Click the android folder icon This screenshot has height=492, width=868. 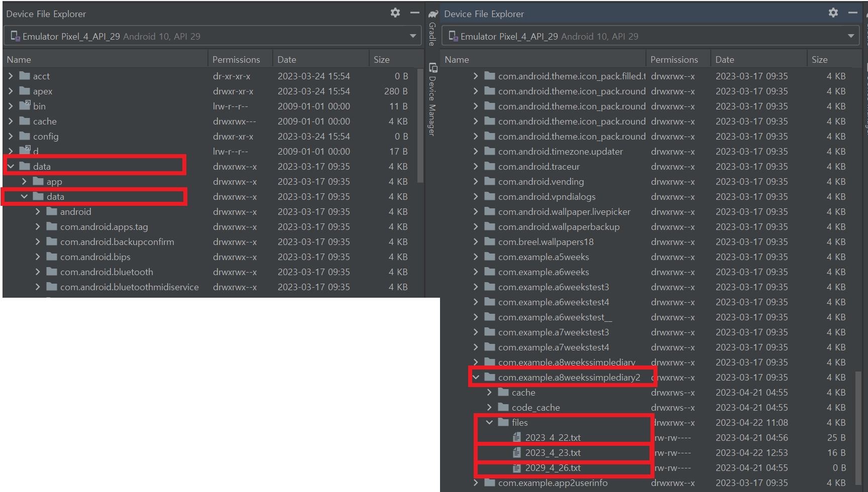point(52,211)
